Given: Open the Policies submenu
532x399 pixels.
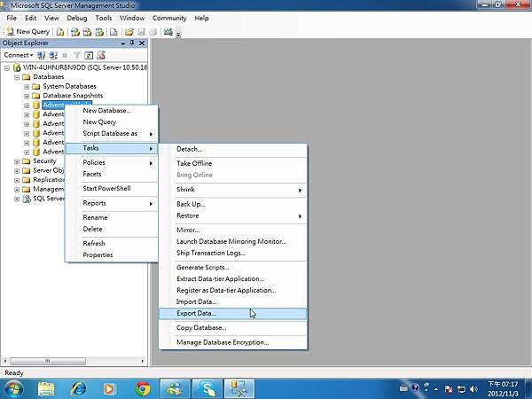Looking at the screenshot, I should click(112, 162).
